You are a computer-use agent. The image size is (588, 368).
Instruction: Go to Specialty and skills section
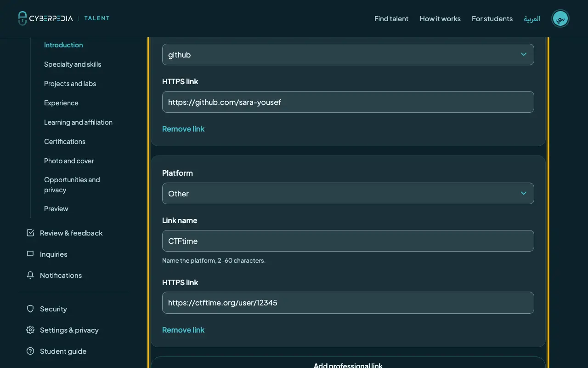coord(73,64)
